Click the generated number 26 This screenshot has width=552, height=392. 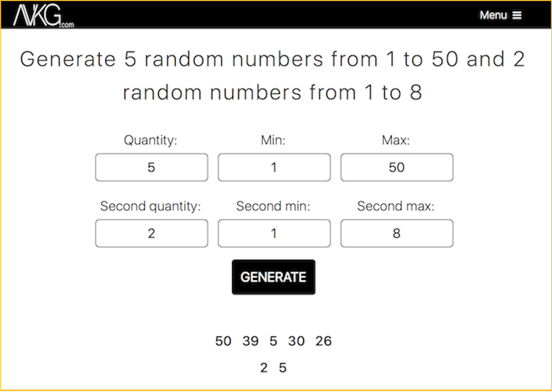coord(324,341)
